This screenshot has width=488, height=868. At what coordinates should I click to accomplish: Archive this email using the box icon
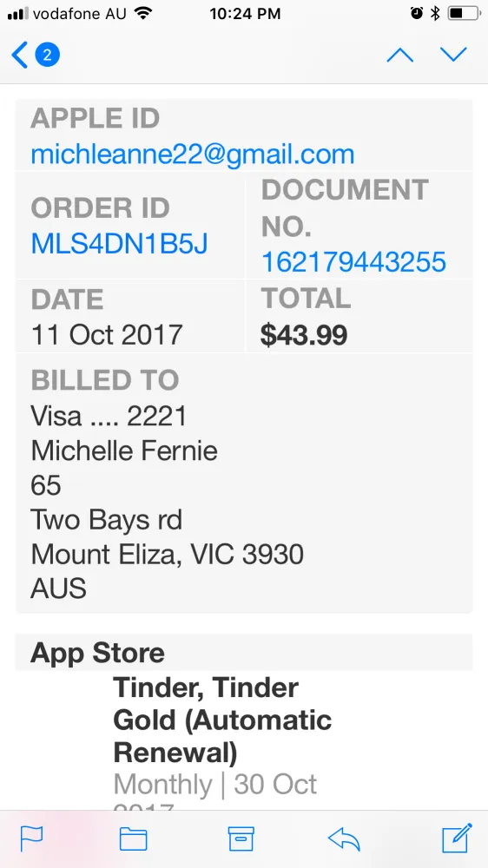coord(241,838)
